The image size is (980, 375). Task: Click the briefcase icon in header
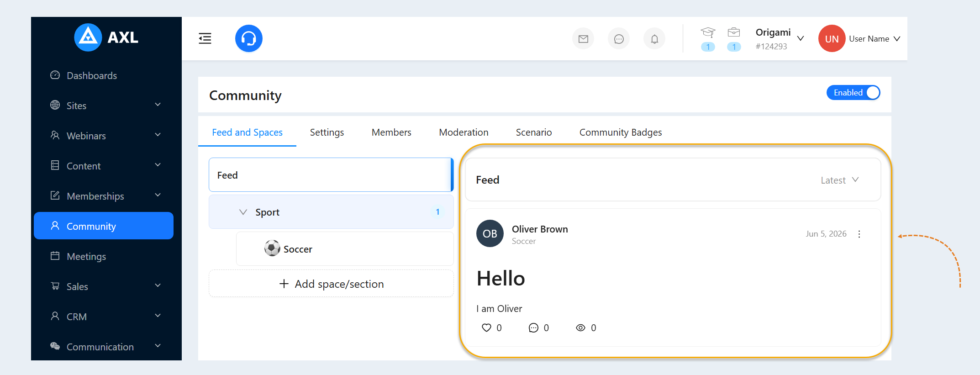pos(734,32)
